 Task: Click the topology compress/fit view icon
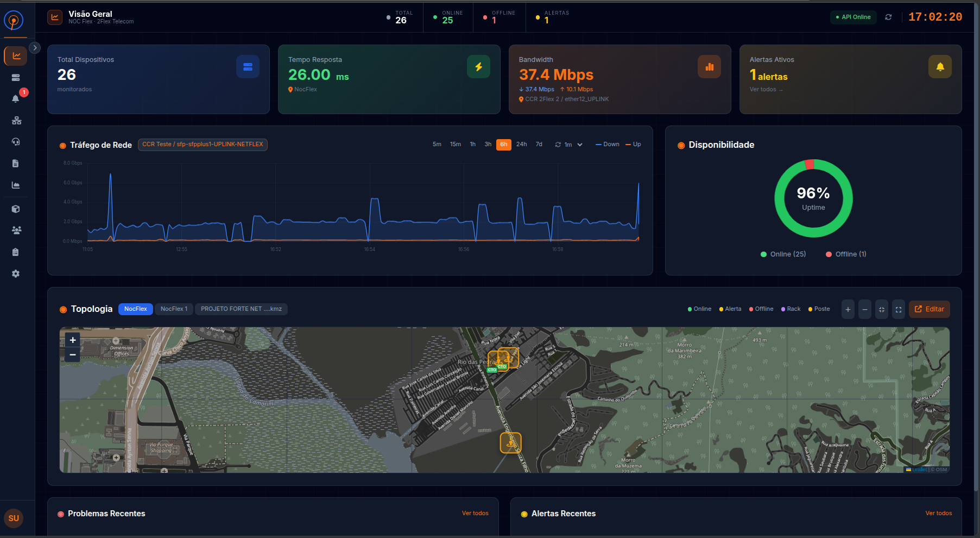pyautogui.click(x=882, y=309)
